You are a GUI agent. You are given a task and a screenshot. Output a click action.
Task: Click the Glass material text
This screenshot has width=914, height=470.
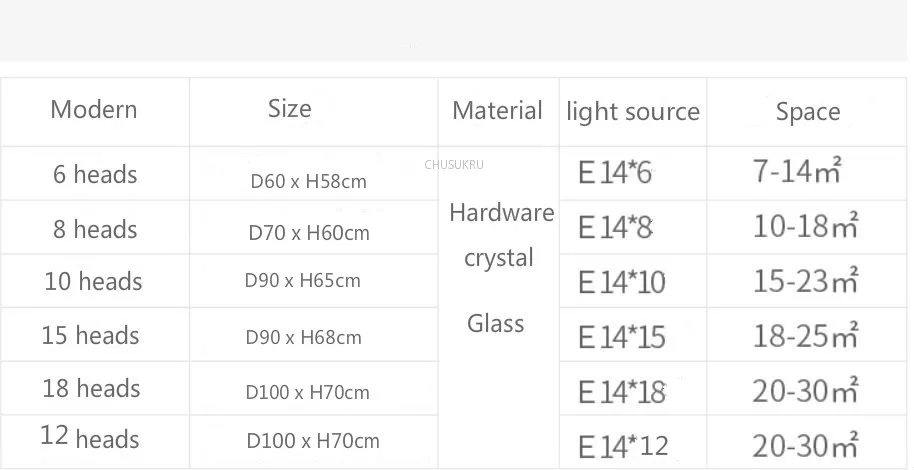(495, 323)
